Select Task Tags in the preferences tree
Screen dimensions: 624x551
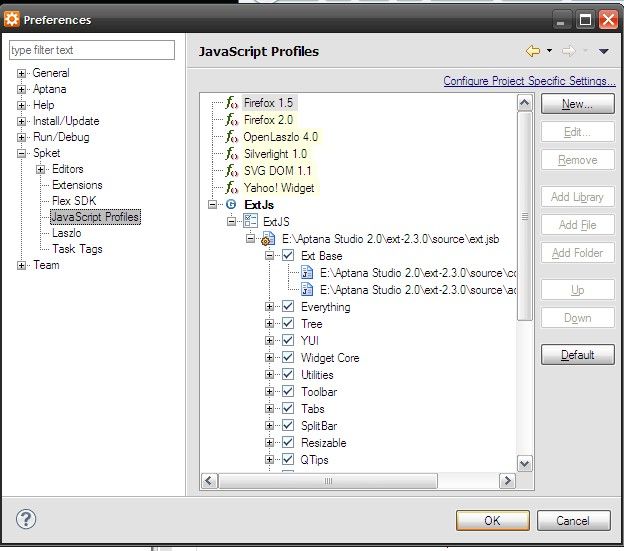click(77, 249)
